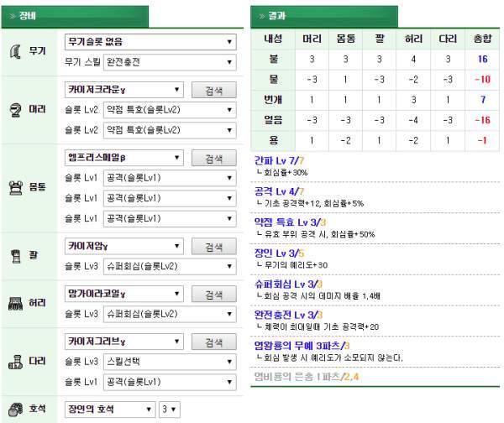Click the weapon (무기) category icon
This screenshot has height=423, width=504.
click(x=15, y=51)
